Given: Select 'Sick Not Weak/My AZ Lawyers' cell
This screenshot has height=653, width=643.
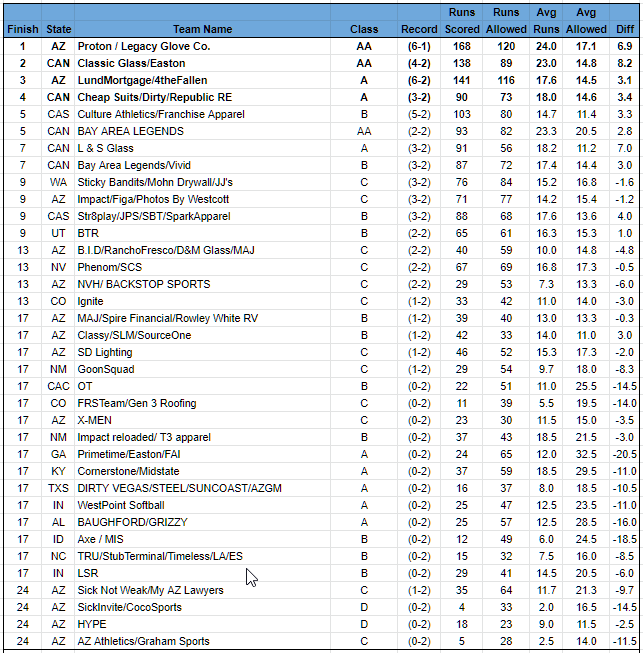Looking at the screenshot, I should pyautogui.click(x=202, y=591).
